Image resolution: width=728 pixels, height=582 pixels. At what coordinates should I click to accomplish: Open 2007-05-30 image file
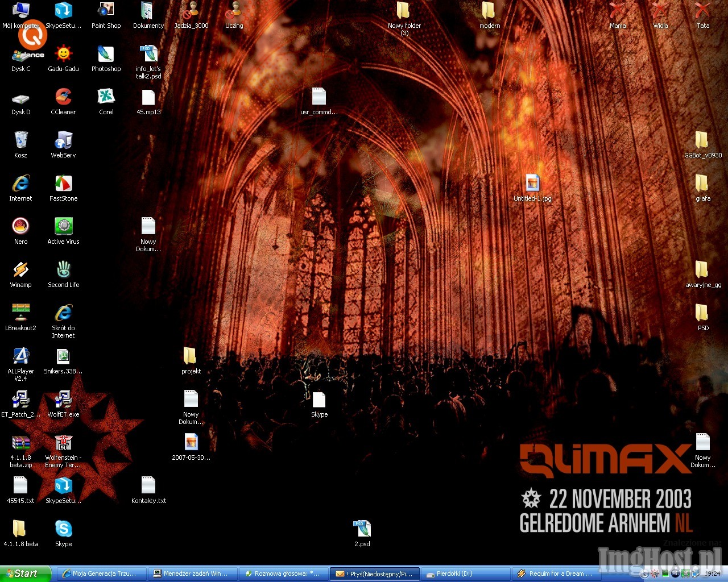pyautogui.click(x=191, y=447)
